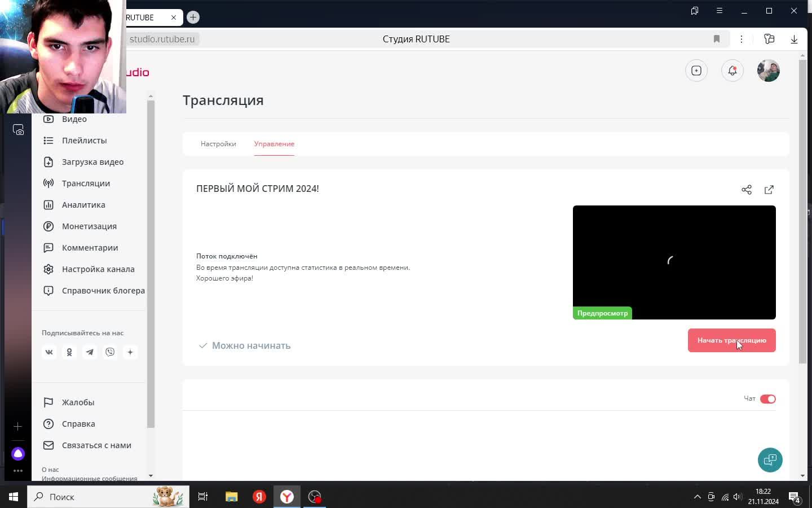This screenshot has width=812, height=508.
Task: Open a new browser tab
Action: click(193, 17)
